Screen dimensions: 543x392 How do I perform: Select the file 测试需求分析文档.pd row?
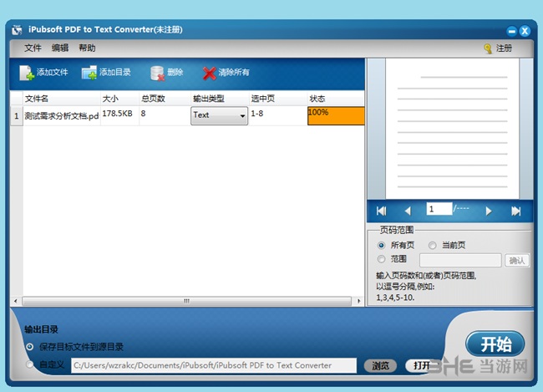tap(62, 116)
